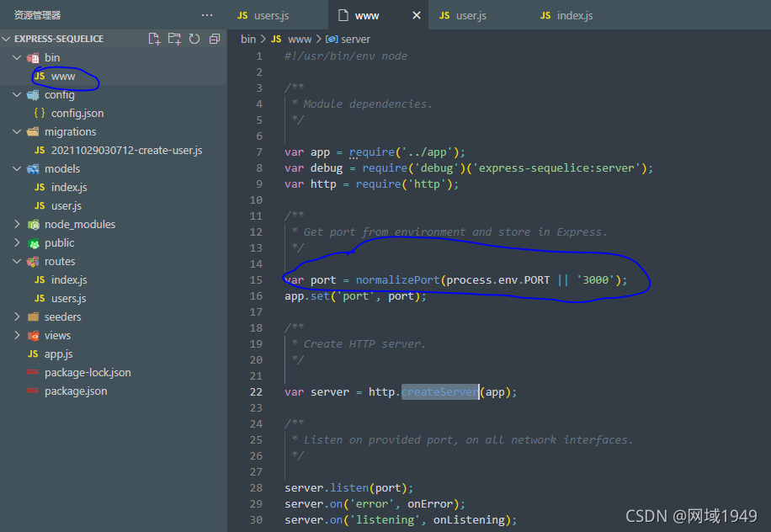Open www file in bin folder
Image resolution: width=771 pixels, height=532 pixels.
114,77
